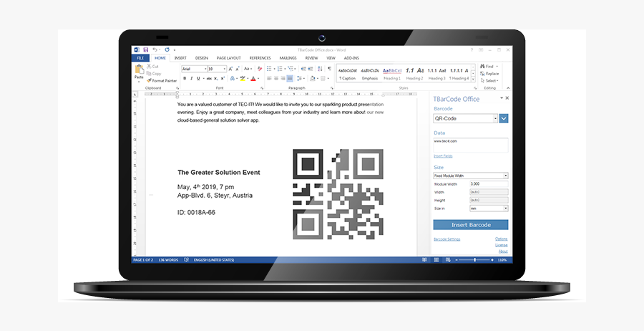Screen dimensions: 644x331
Task: Align text right
Action: [283, 78]
